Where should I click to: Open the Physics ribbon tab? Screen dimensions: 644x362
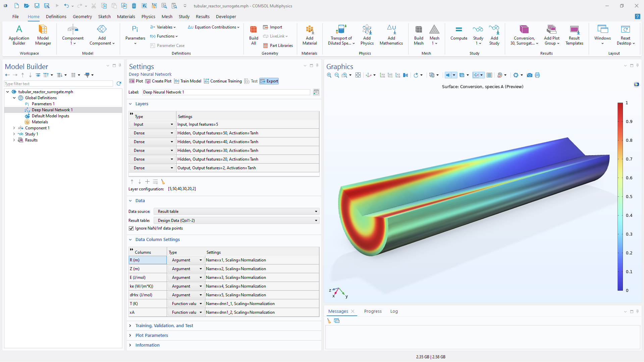148,16
